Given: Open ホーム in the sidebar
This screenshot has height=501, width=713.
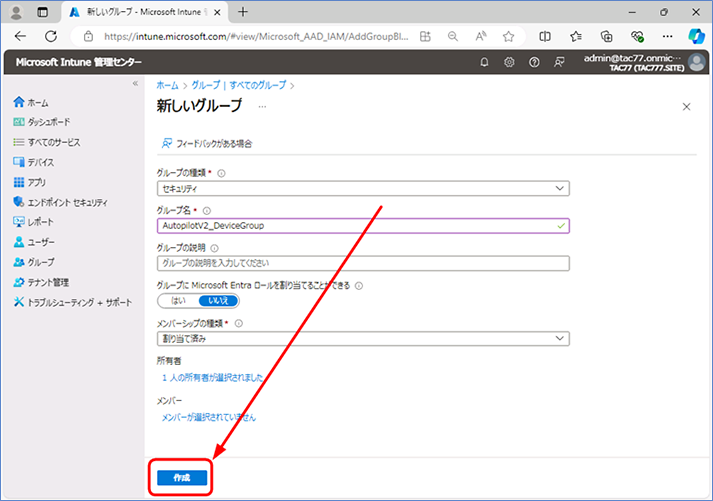Looking at the screenshot, I should click(31, 102).
